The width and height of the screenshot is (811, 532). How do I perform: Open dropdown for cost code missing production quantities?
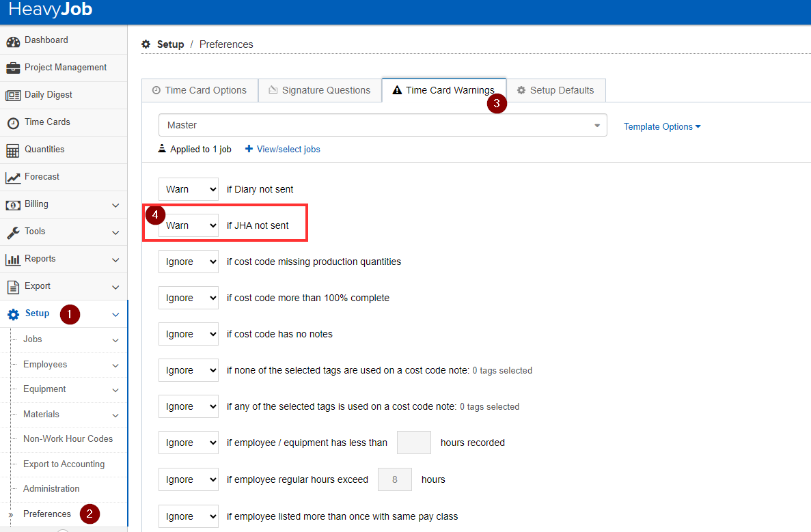[189, 262]
